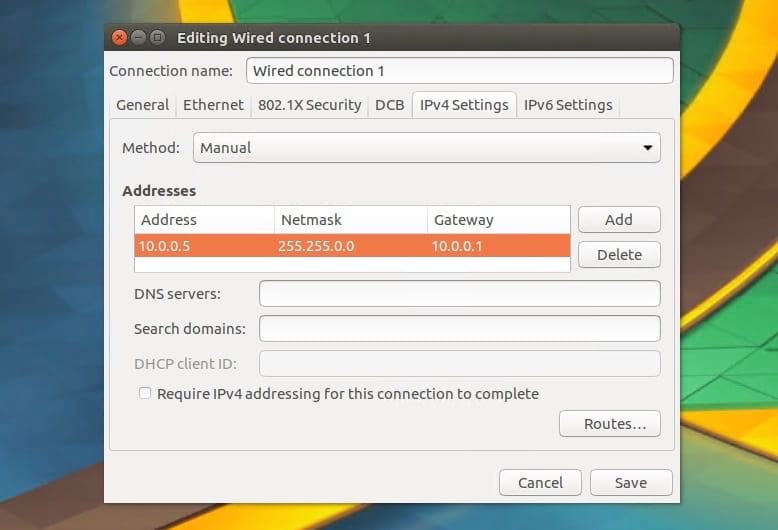Open the Ethernet tab
The height and width of the screenshot is (530, 778).
point(213,105)
